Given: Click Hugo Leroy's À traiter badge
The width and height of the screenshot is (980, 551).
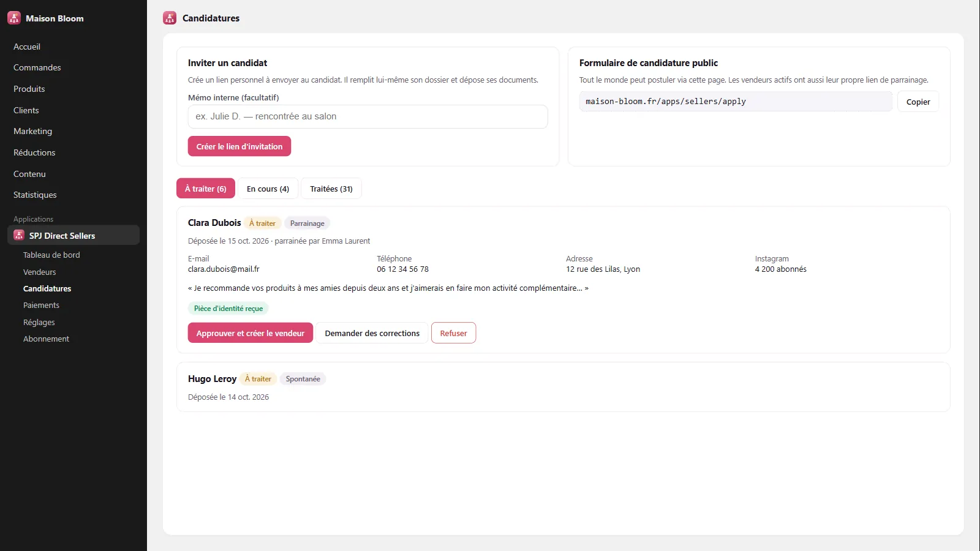Looking at the screenshot, I should (258, 379).
